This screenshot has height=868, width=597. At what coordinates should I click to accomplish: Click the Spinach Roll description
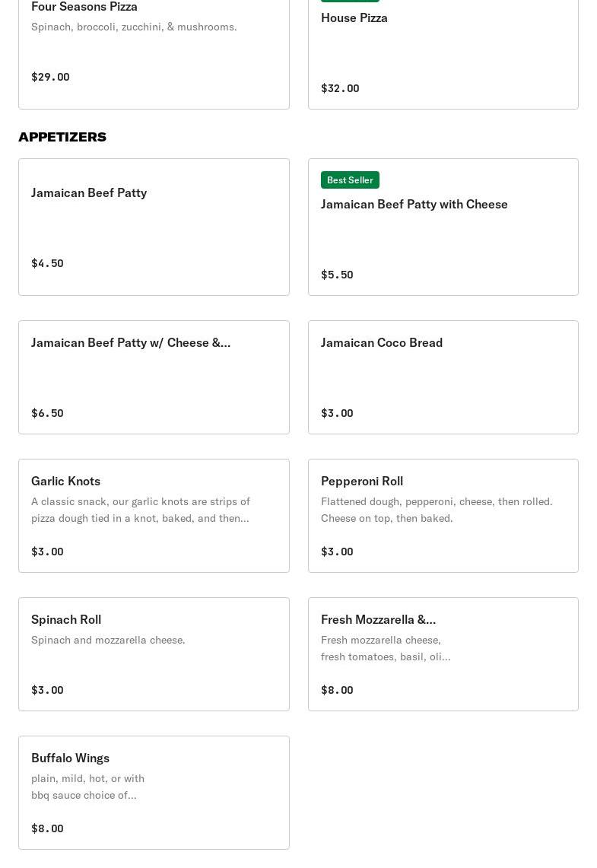tap(108, 640)
